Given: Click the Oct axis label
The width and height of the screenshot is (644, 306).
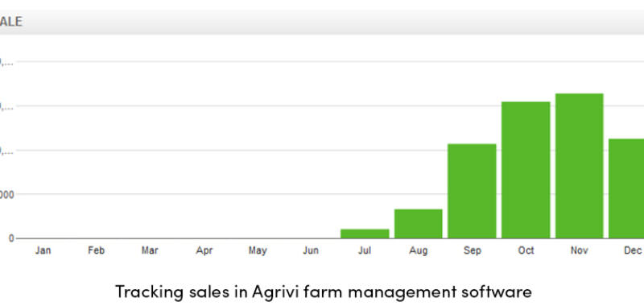Looking at the screenshot, I should point(526,250).
